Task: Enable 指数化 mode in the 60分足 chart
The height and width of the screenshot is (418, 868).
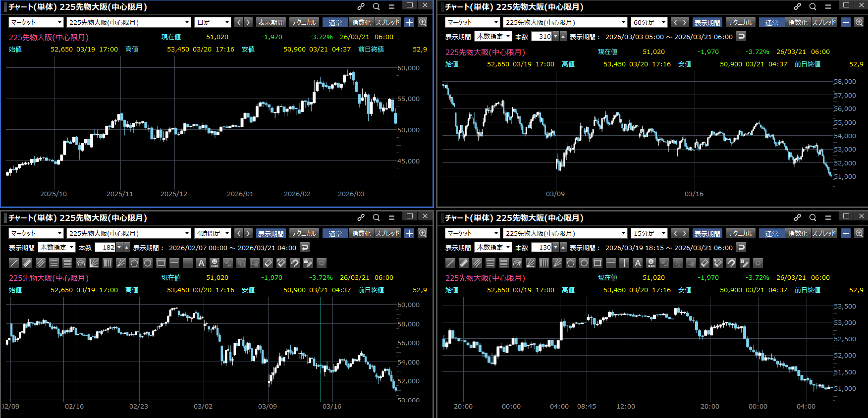Action: coord(797,22)
